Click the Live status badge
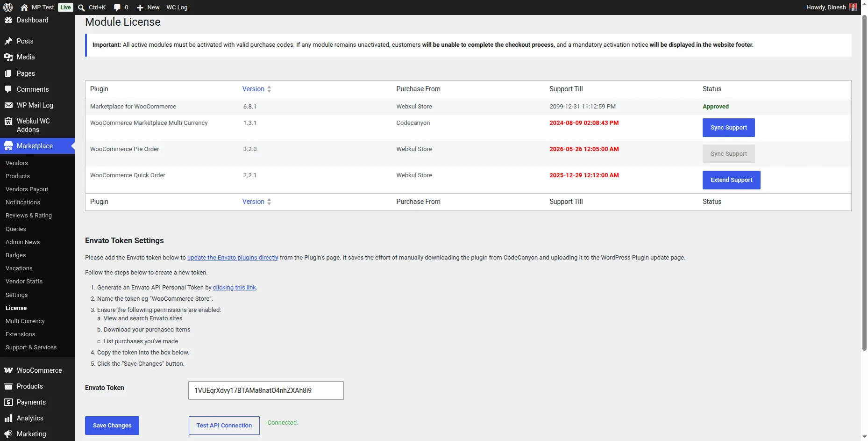 point(65,7)
